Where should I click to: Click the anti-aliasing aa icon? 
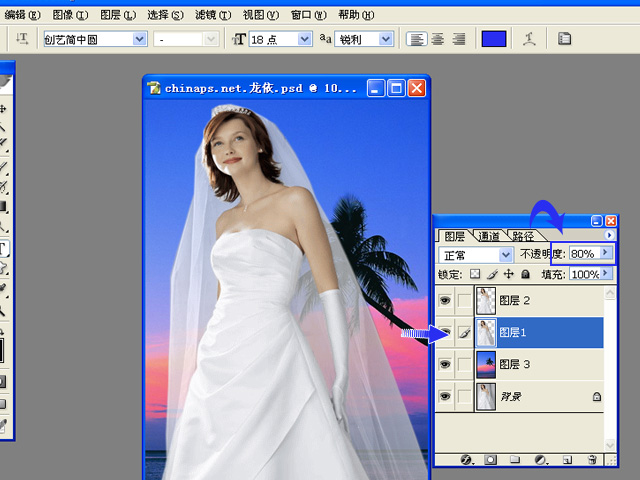pyautogui.click(x=325, y=39)
